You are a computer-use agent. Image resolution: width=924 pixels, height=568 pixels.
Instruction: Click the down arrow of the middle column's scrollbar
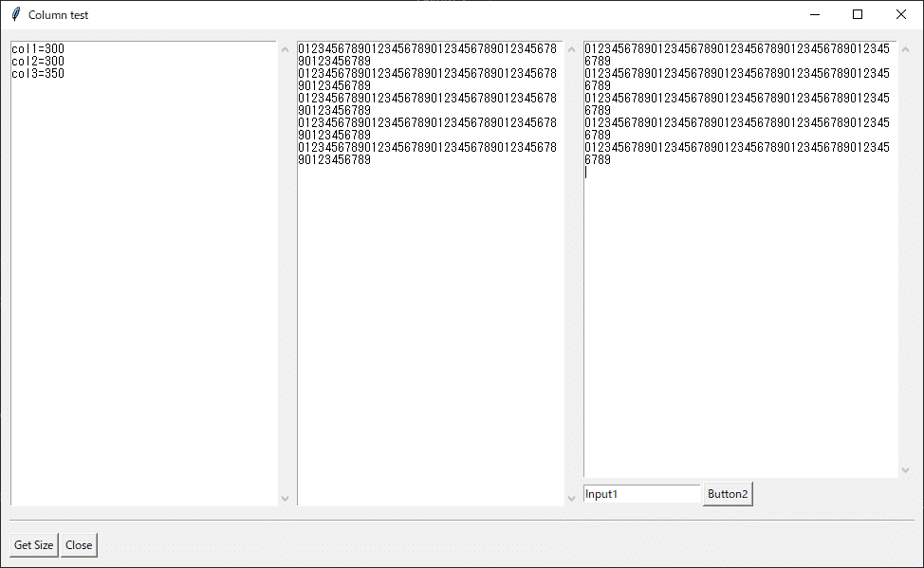572,499
